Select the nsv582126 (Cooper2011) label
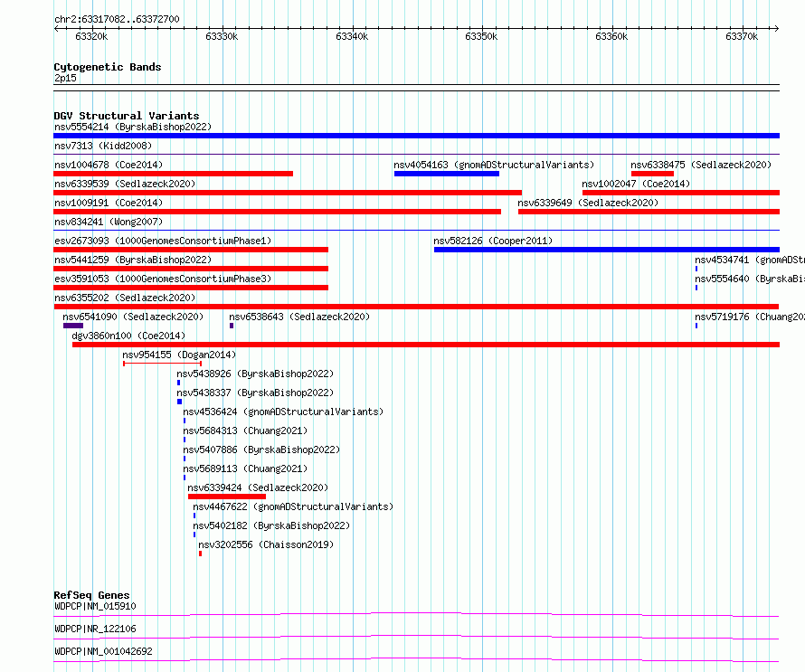This screenshot has height=672, width=805. click(493, 241)
